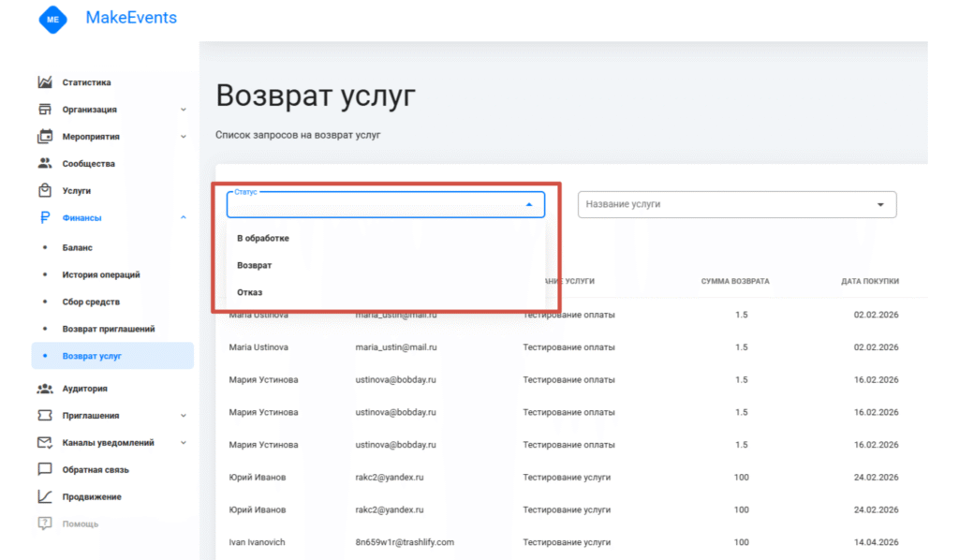Click the 14.04.2026 purchase date cell

tap(876, 541)
